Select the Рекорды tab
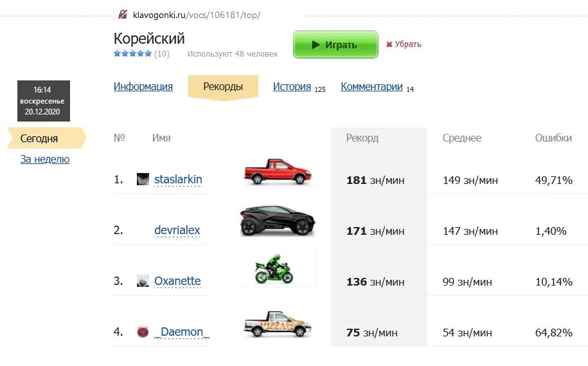 point(223,87)
